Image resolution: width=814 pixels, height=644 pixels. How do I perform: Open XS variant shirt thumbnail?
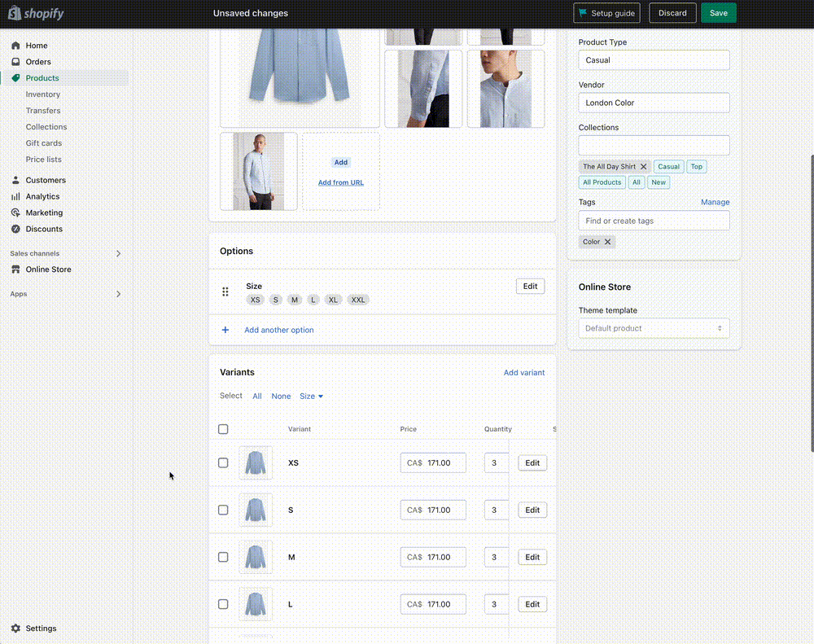click(x=256, y=462)
